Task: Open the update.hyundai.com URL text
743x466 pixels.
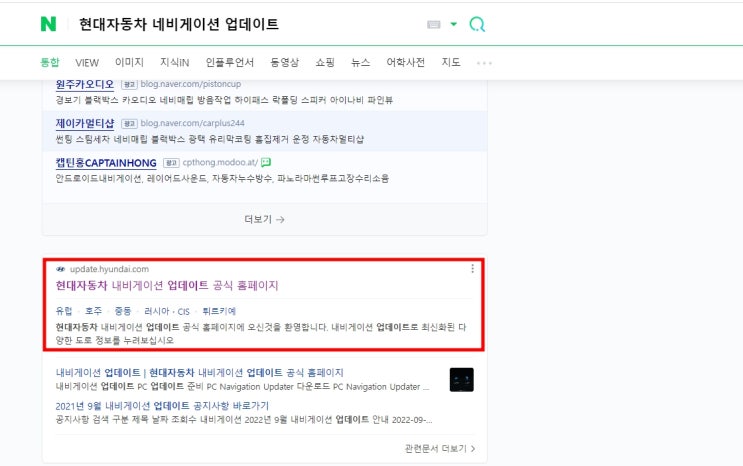Action: click(x=109, y=269)
